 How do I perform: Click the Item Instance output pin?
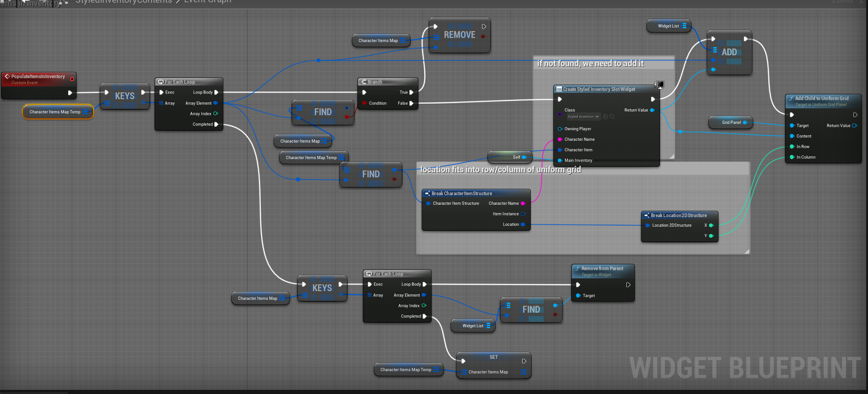[523, 214]
